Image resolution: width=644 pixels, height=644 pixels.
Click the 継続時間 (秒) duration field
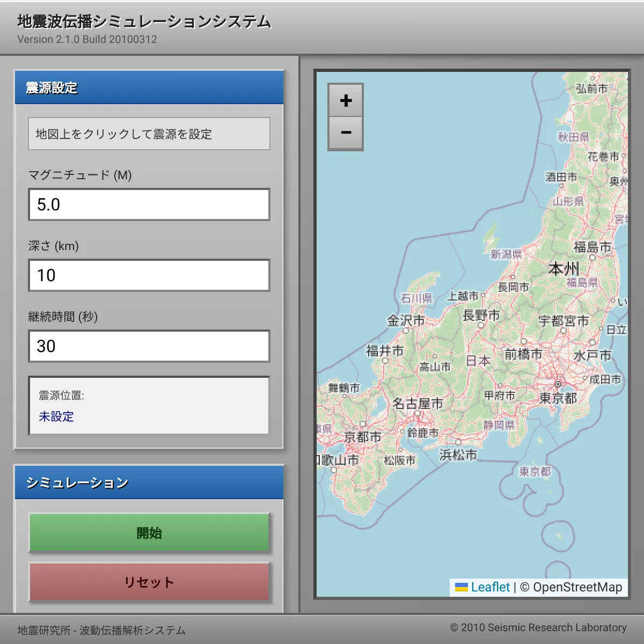pos(149,346)
